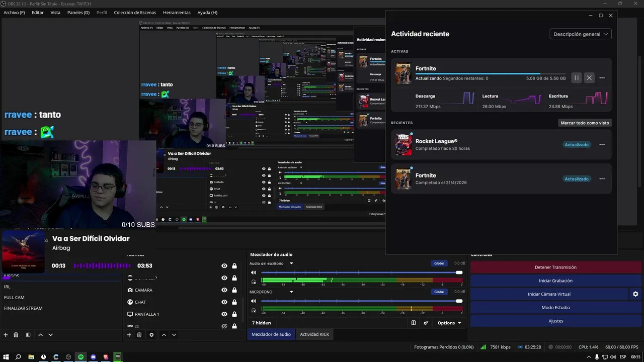Open File Explorer from taskbar
Viewport: 644px width, 362px height.
(31, 357)
